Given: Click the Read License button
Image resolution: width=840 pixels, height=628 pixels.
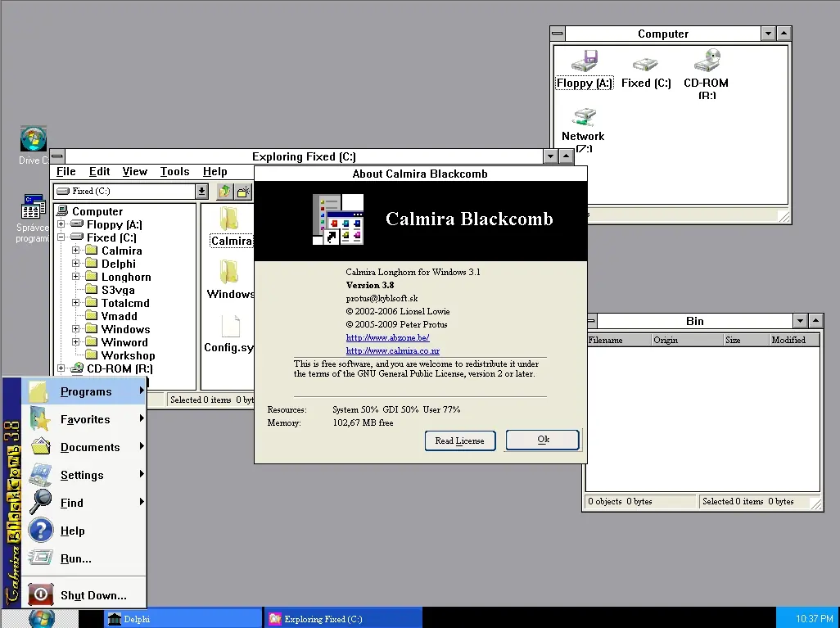Looking at the screenshot, I should pyautogui.click(x=459, y=441).
